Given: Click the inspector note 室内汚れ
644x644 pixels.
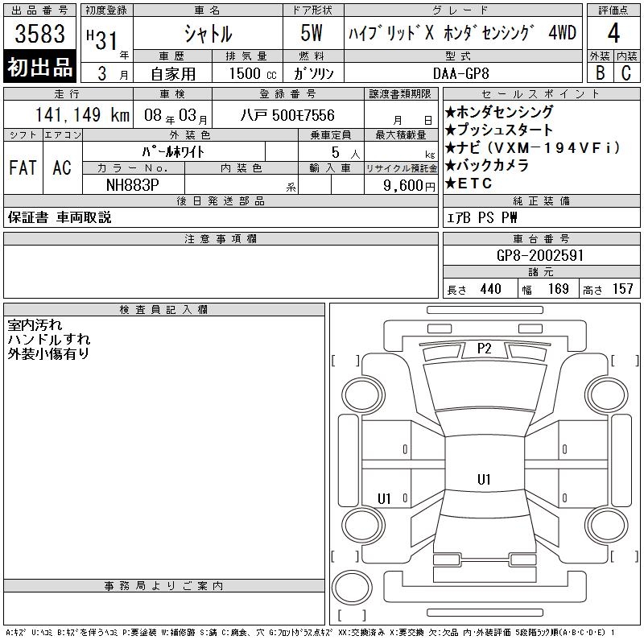Looking at the screenshot, I should [x=34, y=325].
